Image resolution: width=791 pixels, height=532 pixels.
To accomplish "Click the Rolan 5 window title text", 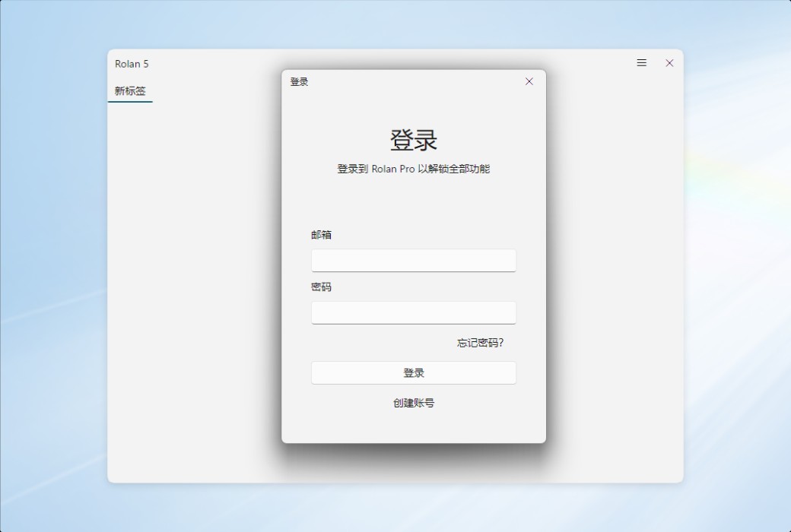I will [132, 64].
